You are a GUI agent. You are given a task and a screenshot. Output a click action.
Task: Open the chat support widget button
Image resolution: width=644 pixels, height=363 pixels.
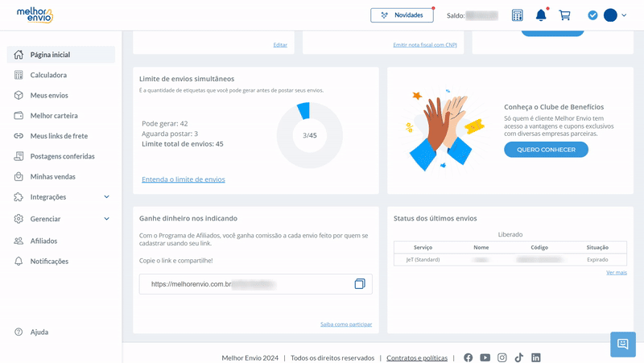[622, 344]
